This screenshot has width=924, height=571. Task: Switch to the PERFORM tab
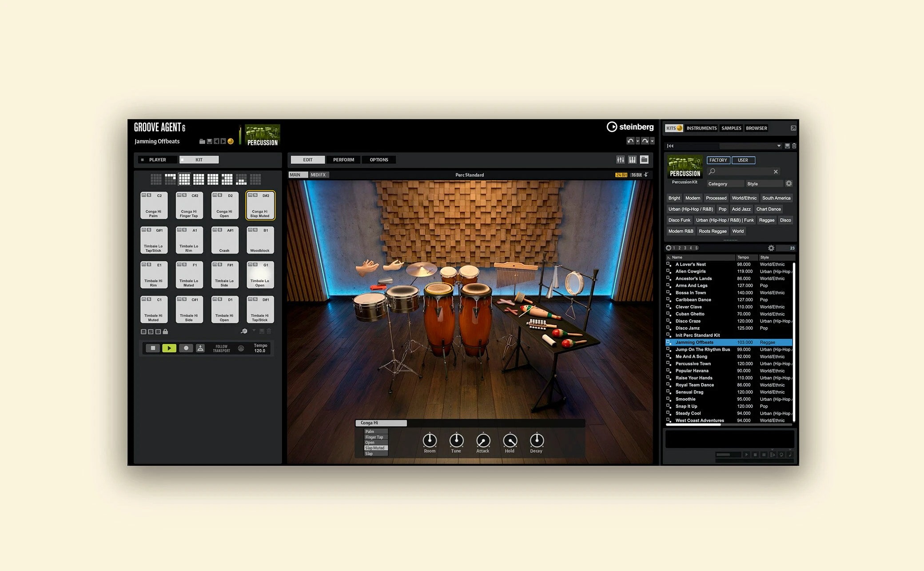click(343, 160)
